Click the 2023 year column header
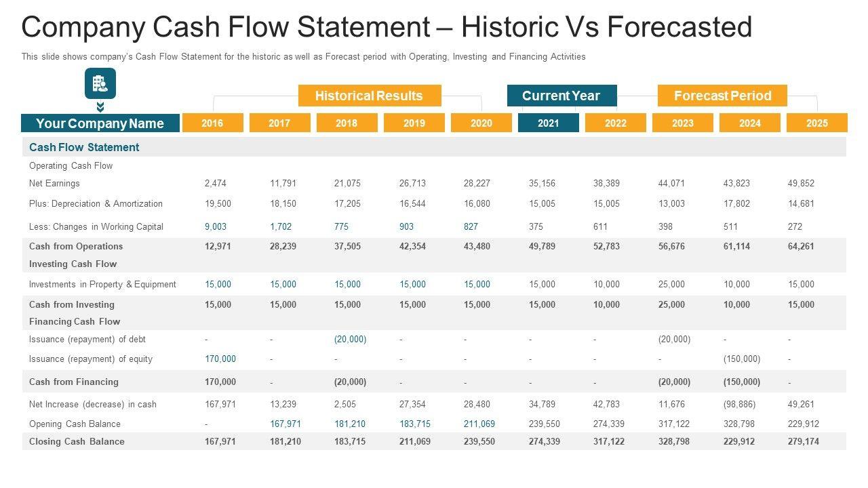Screen dimensions: 868x488 coord(682,123)
